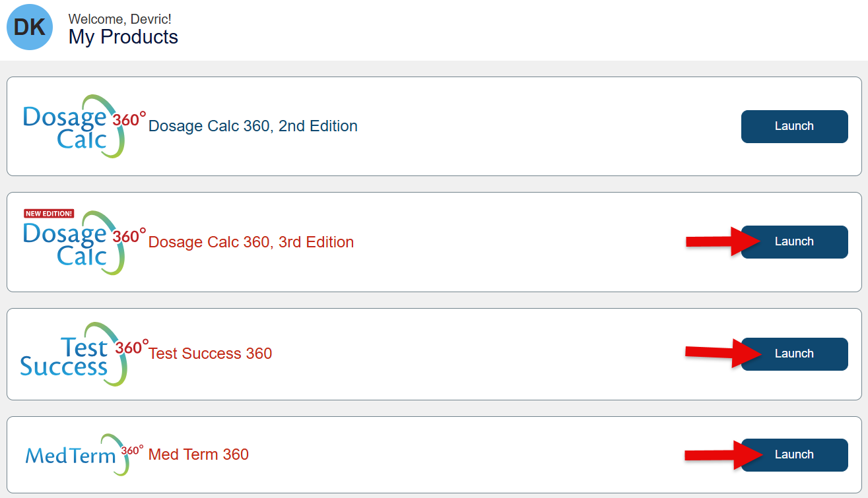Launch Med Term 360

(794, 455)
